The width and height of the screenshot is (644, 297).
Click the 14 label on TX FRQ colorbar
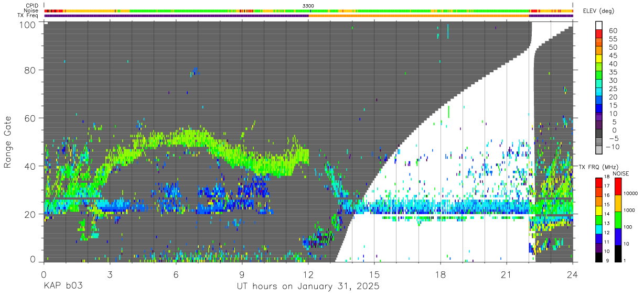(x=607, y=214)
